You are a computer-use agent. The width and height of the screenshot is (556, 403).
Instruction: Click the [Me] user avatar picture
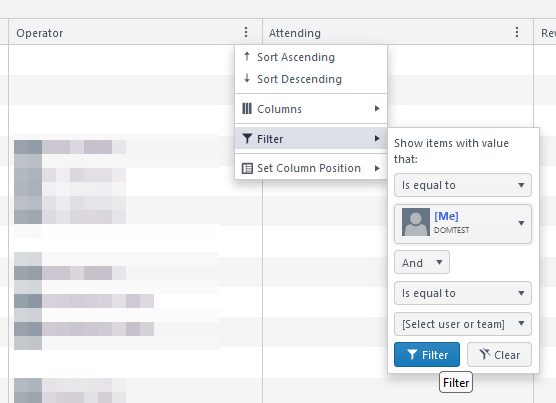[x=416, y=222]
